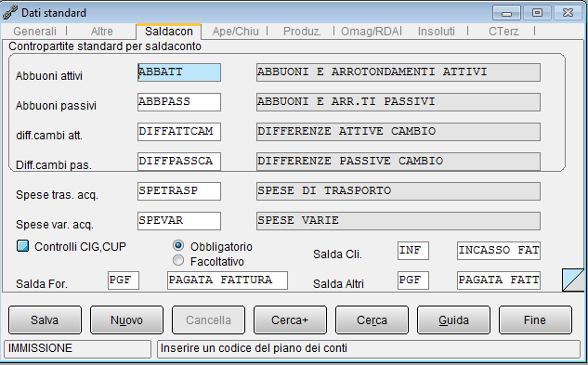Open help with the Guida button
This screenshot has width=588, height=365.
[x=453, y=320]
